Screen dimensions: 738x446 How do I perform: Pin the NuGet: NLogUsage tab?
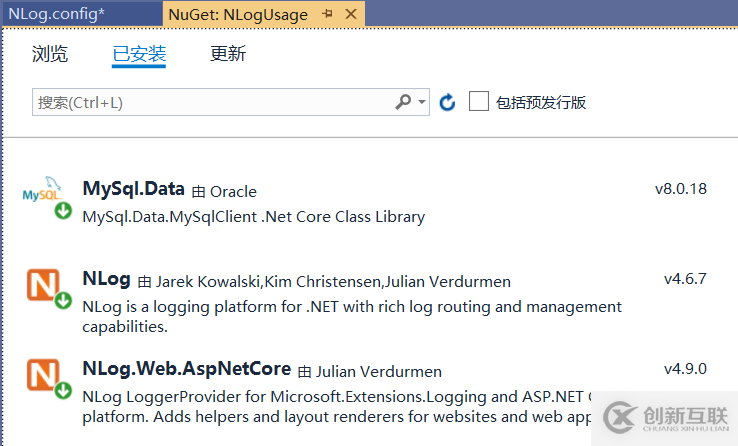pos(327,14)
